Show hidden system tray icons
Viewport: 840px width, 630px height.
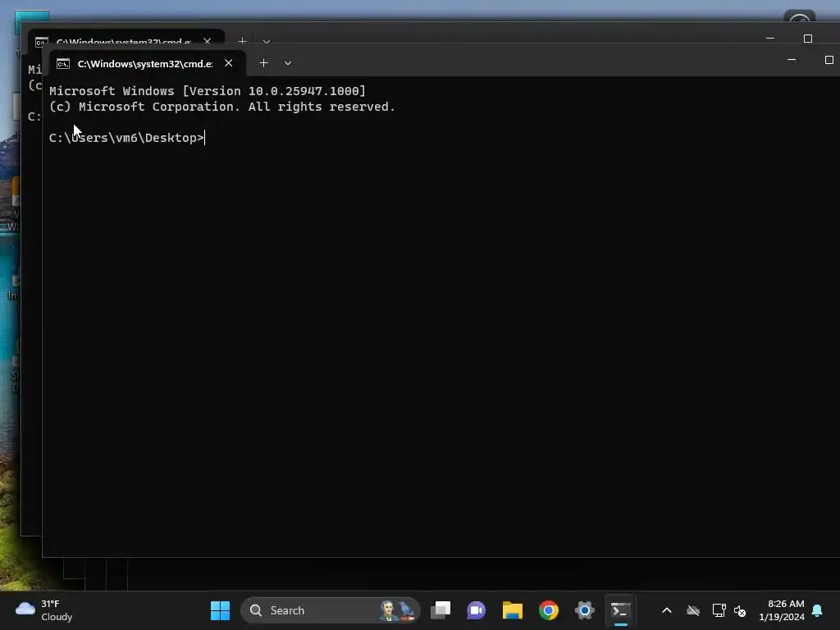[x=667, y=610]
